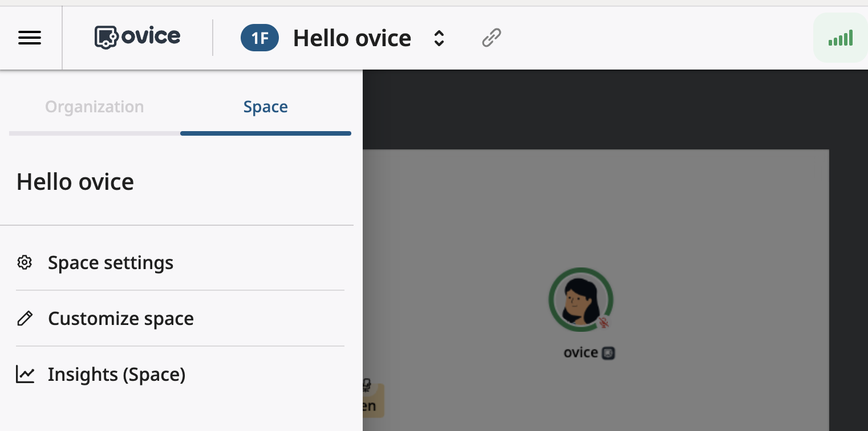Screen dimensions: 868x431
Task: Open the Hello ovice space title dropdown
Action: 352,38
